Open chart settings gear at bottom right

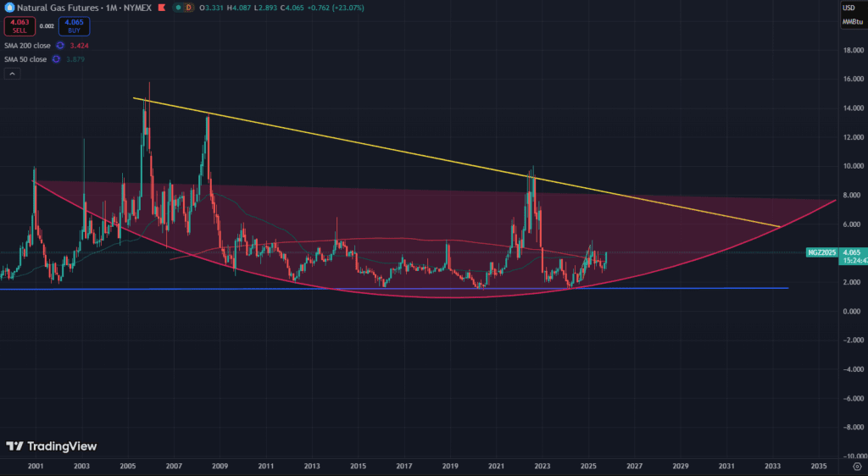click(857, 467)
